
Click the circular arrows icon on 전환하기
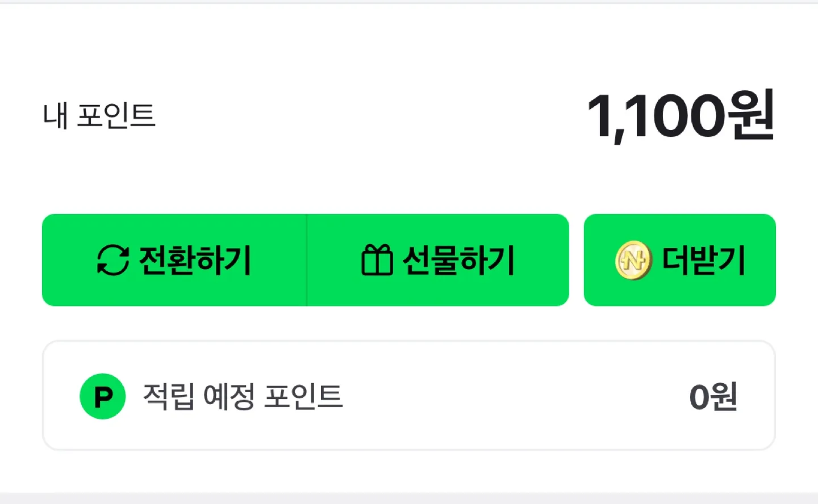pyautogui.click(x=113, y=260)
